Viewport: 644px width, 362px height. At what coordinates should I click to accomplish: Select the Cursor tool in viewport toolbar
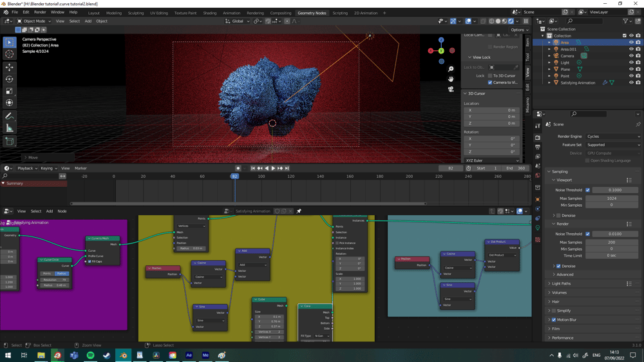coord(10,54)
